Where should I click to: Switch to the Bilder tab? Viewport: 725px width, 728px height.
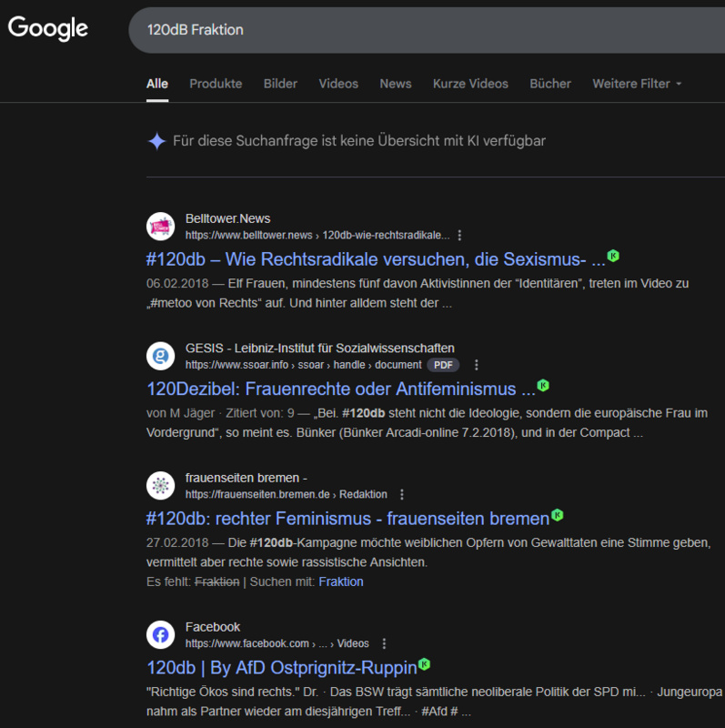pos(280,84)
